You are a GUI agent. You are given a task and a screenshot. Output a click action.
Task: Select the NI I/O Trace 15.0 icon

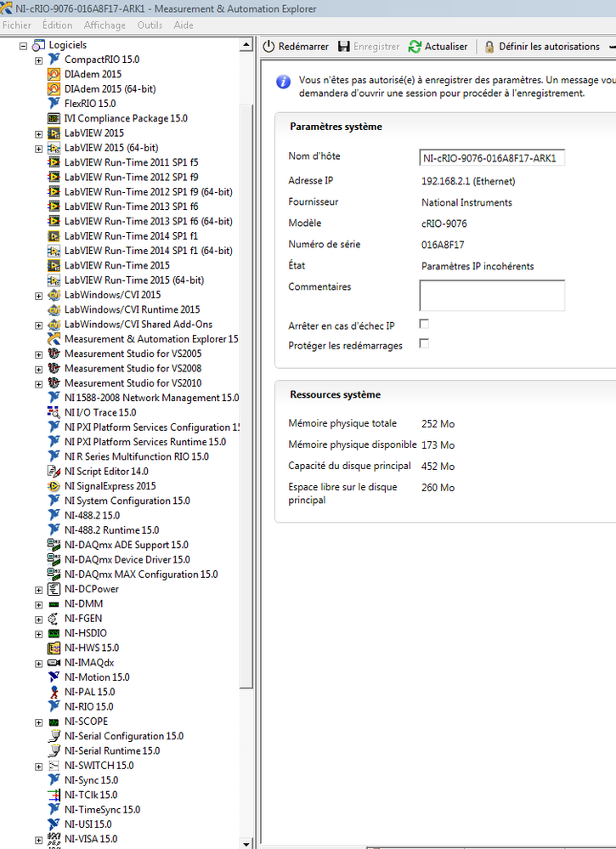pos(54,412)
